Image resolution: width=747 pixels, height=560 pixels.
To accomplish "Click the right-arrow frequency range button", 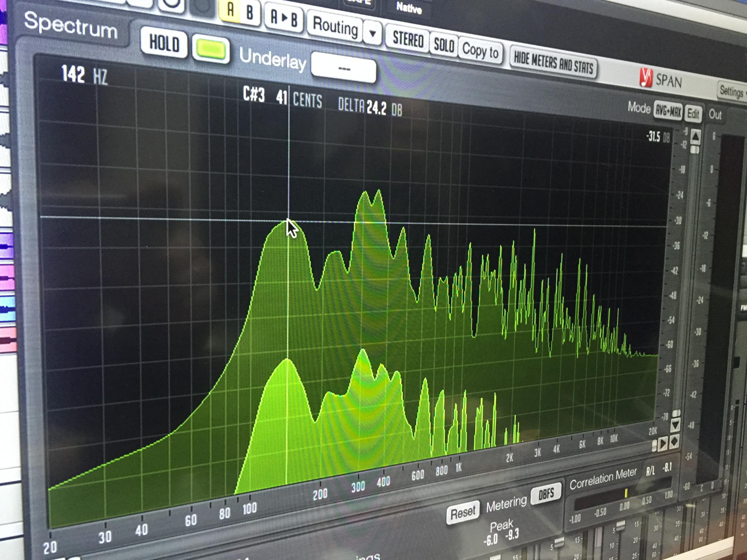I will 663,444.
